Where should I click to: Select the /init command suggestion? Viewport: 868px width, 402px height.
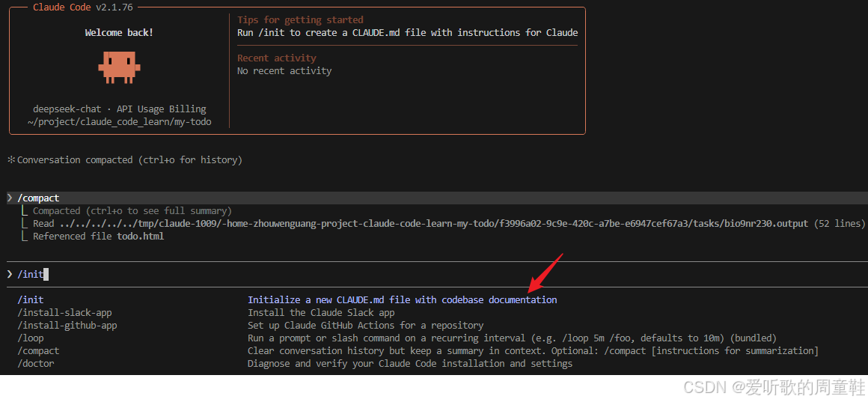(x=31, y=299)
